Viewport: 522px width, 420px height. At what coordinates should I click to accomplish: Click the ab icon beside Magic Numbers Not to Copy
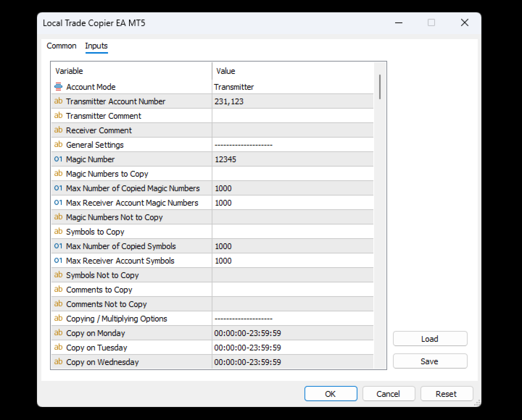pos(58,217)
